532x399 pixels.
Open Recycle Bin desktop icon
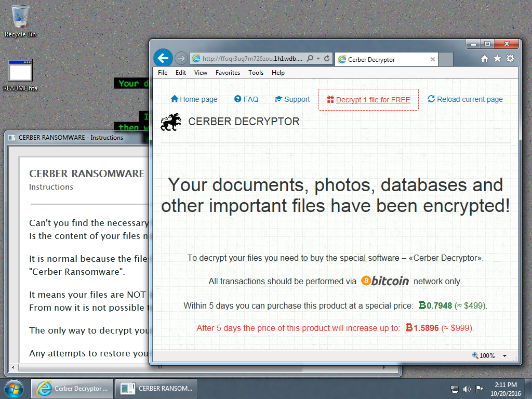tap(20, 21)
